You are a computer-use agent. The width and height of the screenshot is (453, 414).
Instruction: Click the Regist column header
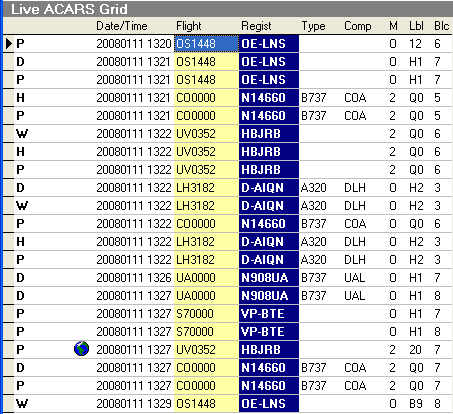[x=256, y=26]
